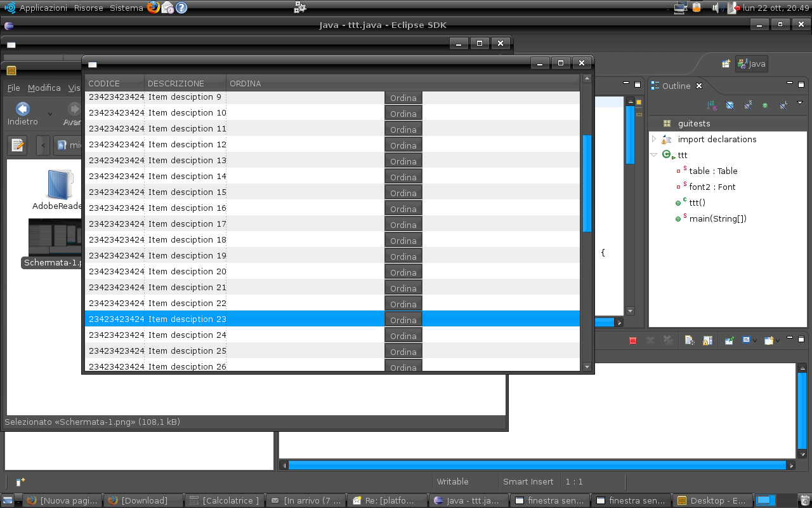This screenshot has width=812, height=508.
Task: Click the Clear Console icon
Action: coord(689,341)
